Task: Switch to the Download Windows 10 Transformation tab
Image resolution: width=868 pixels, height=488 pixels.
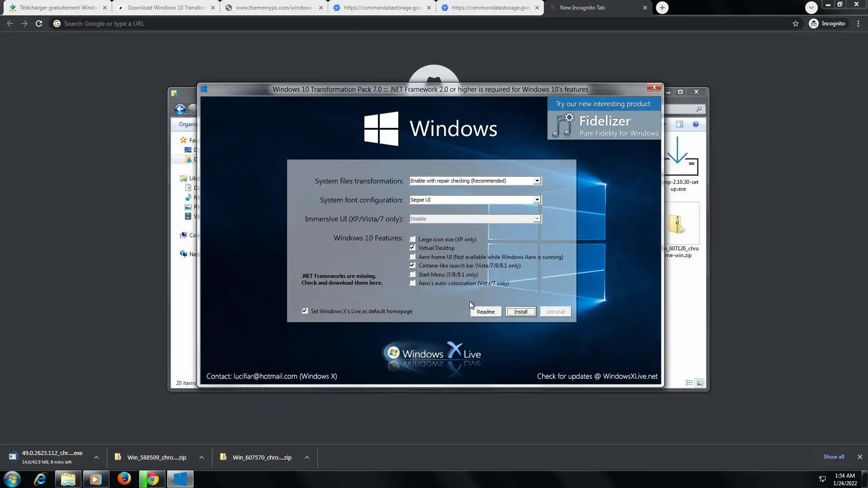Action: tap(166, 8)
